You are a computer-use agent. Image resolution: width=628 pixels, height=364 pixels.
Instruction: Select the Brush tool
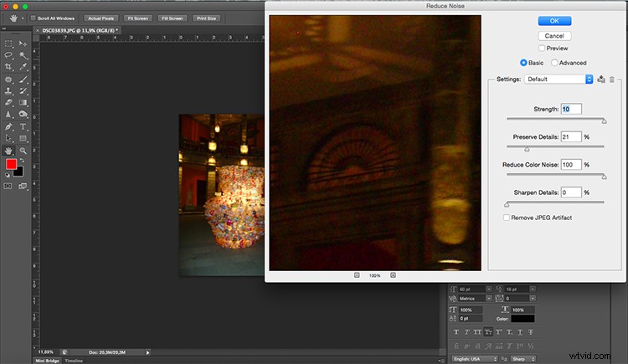pos(23,79)
